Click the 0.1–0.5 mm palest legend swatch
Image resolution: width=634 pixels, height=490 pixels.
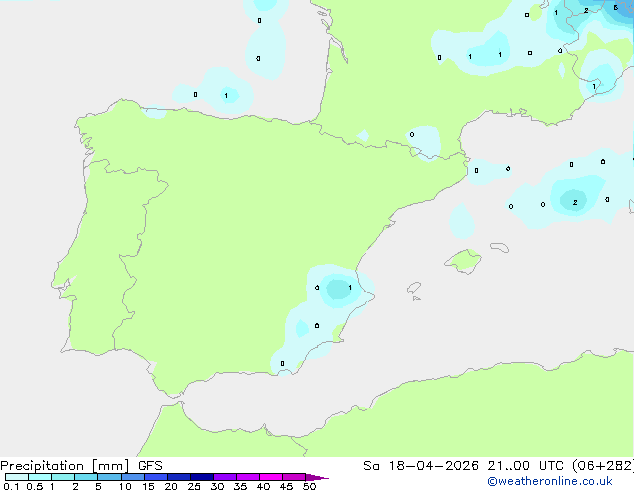coord(17,477)
